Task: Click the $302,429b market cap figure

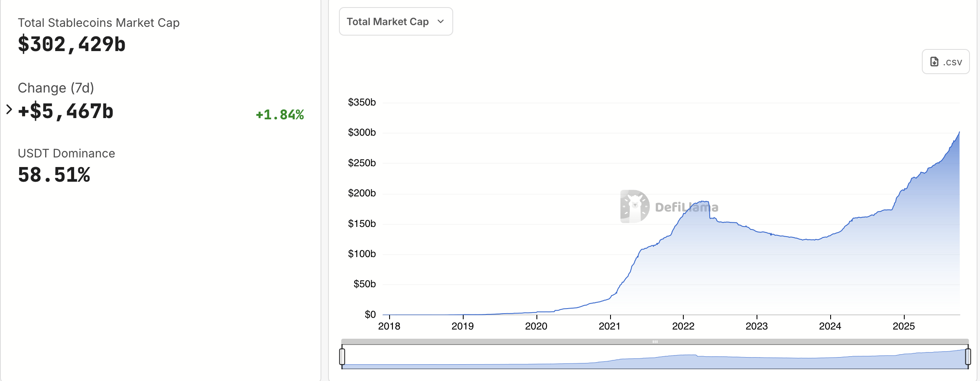Action: (x=71, y=44)
